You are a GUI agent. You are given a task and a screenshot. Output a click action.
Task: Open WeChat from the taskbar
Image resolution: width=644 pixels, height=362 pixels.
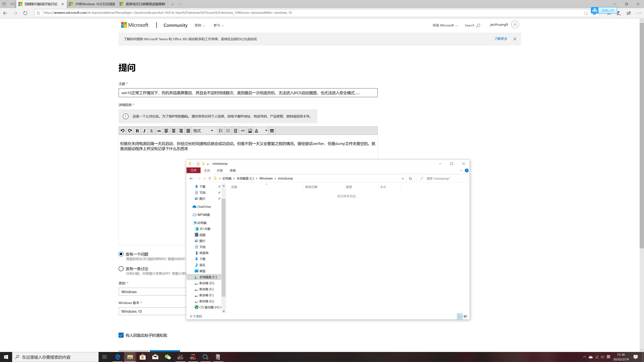[x=168, y=357]
